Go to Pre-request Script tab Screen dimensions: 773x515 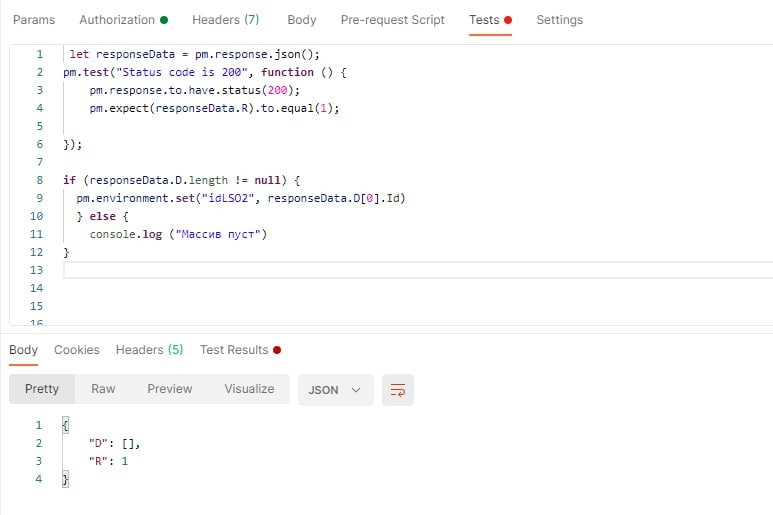(392, 20)
